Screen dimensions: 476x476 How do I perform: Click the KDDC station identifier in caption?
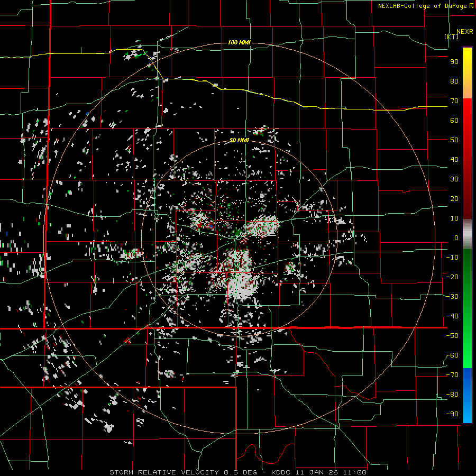click(x=281, y=472)
